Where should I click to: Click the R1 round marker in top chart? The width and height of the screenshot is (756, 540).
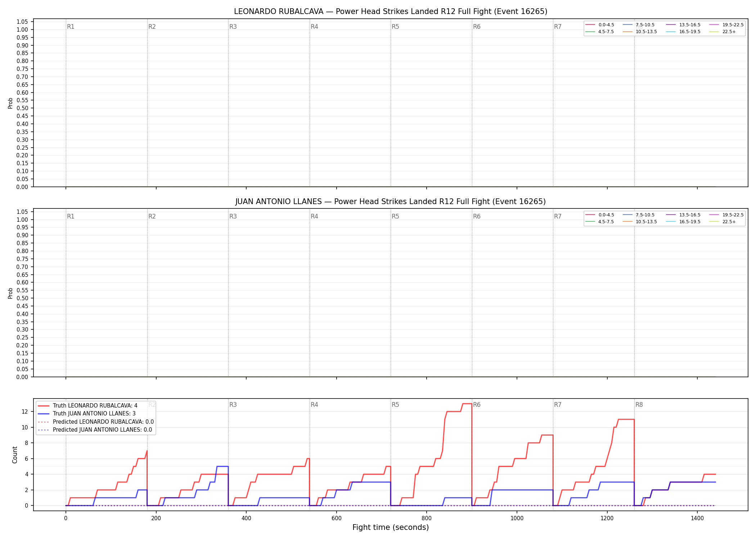pos(71,27)
